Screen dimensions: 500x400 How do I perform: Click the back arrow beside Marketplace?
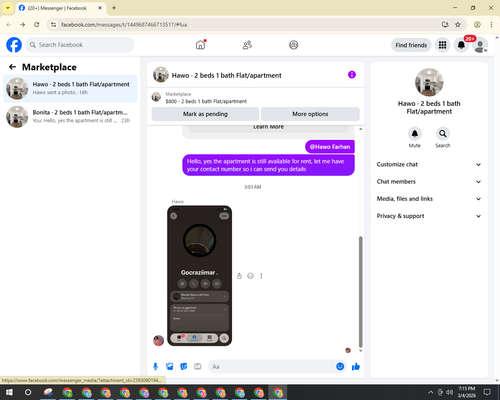tap(12, 67)
